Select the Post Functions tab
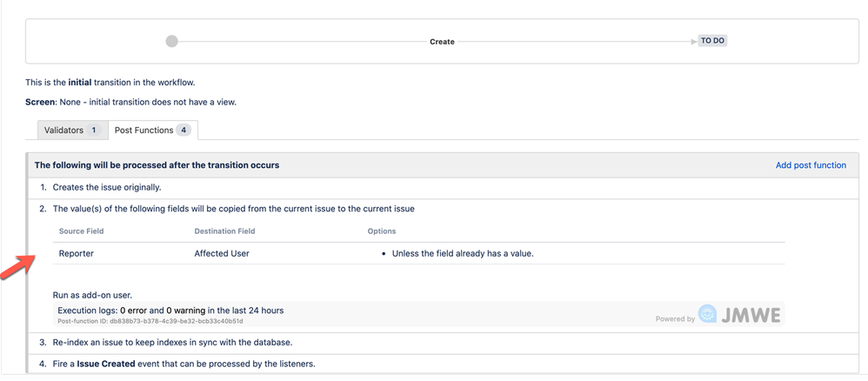Viewport: 868px width, 381px height. coord(152,130)
